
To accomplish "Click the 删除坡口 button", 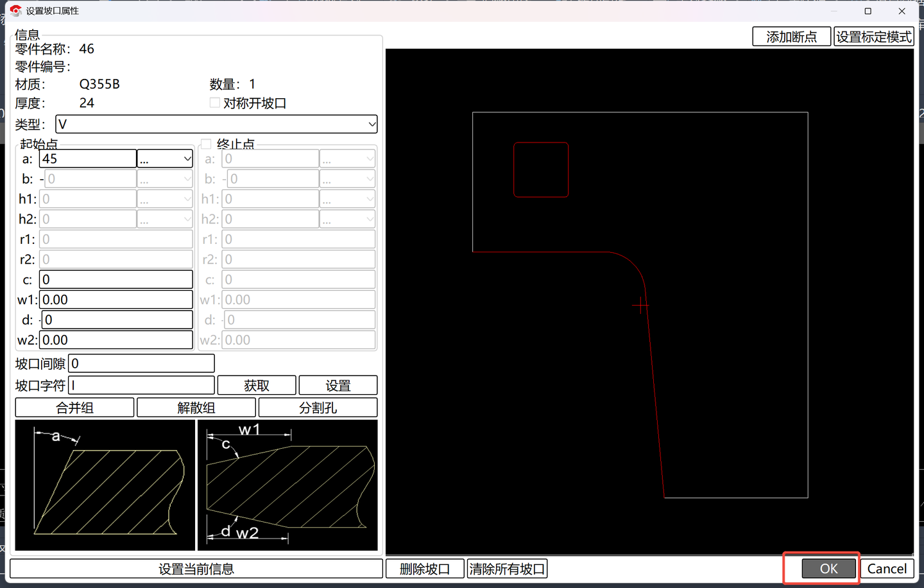I will 425,569.
